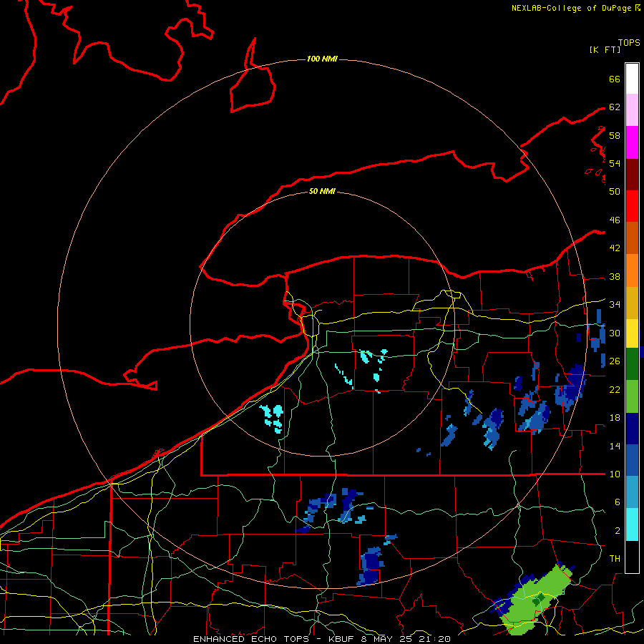Select the dark green legend swatch

point(632,364)
